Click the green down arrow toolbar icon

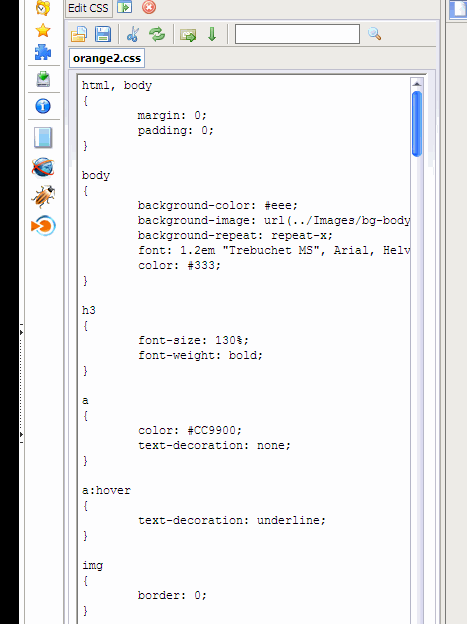tap(212, 34)
